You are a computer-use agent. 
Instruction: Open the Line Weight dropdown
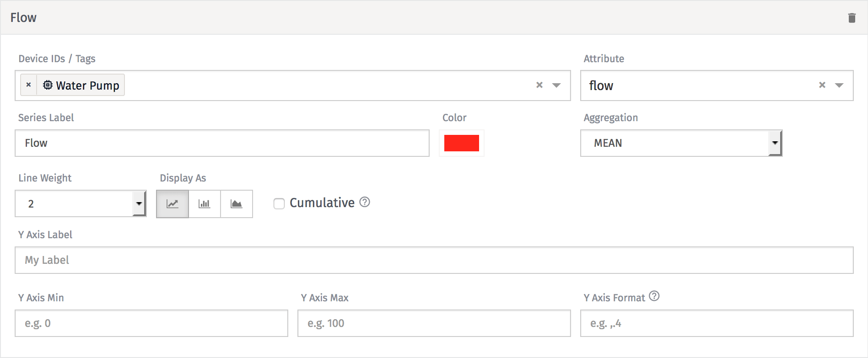tap(81, 203)
